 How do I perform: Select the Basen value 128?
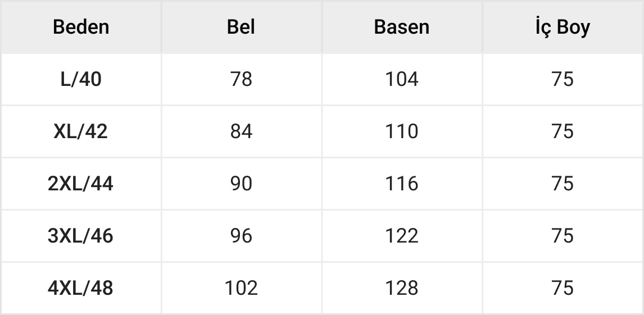coord(401,288)
